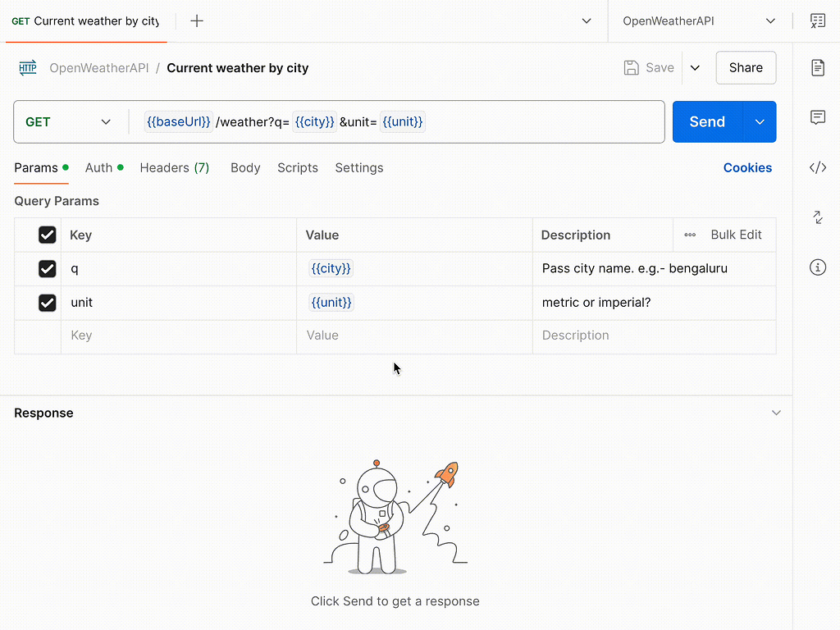Screen dimensions: 840x630
Task: Open the Send button dropdown options
Action: click(759, 121)
